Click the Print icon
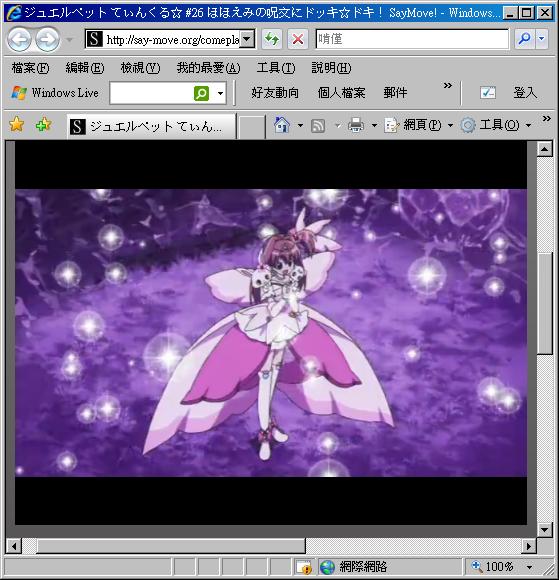The width and height of the screenshot is (559, 580). click(x=356, y=125)
